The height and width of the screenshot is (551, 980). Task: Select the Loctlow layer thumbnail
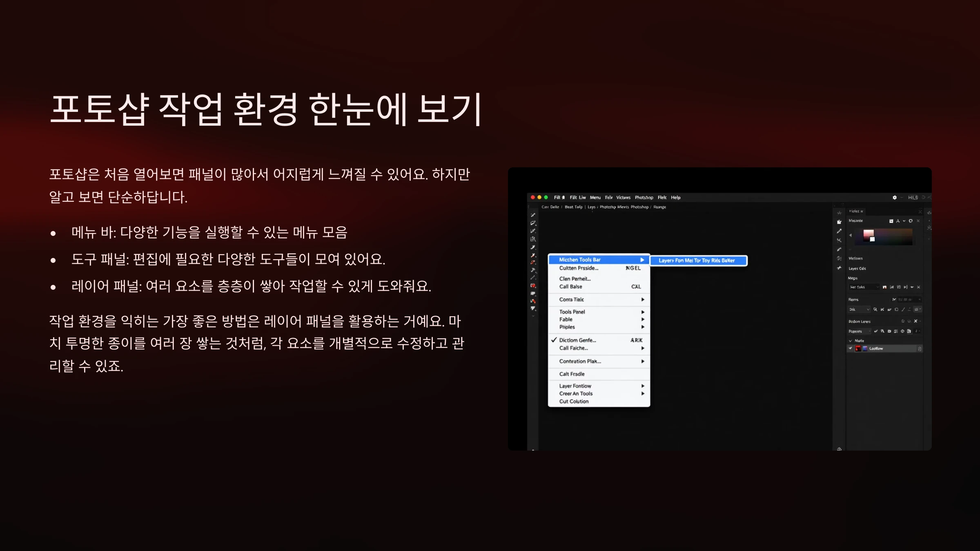(x=858, y=349)
